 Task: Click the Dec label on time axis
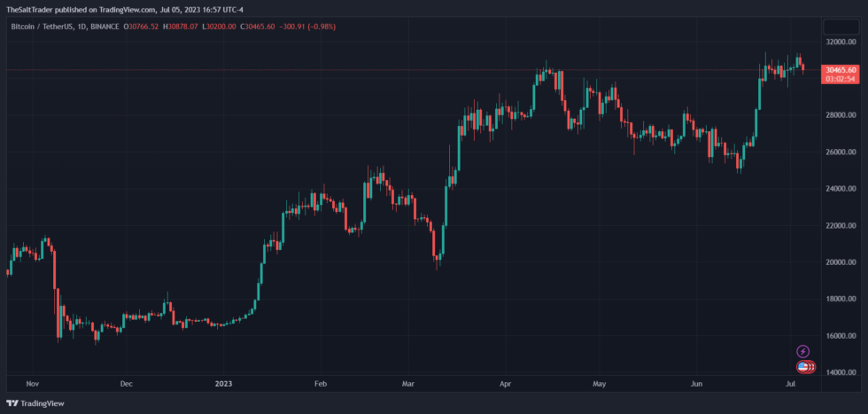(126, 384)
